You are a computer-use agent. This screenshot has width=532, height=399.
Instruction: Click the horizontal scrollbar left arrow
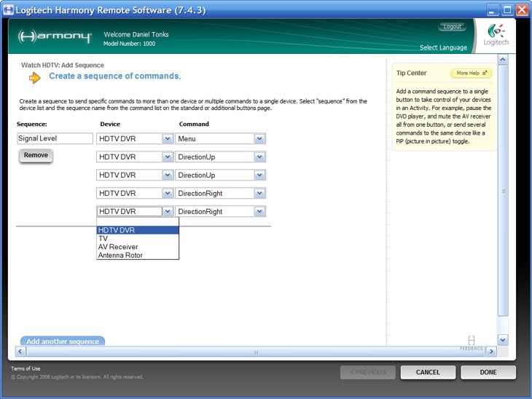click(x=20, y=351)
